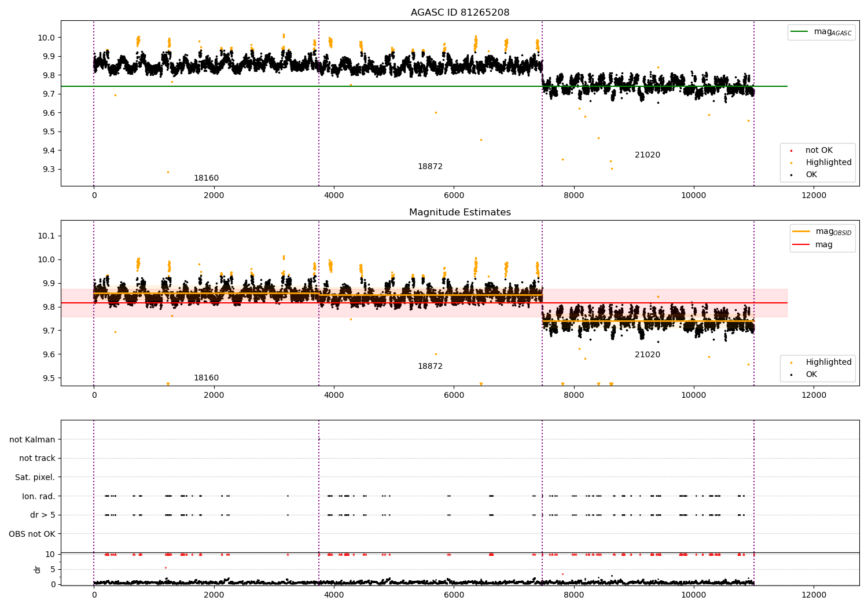Click the "OK" entry in the Magnitude Estimates legend
Image resolution: width=868 pixels, height=608 pixels.
click(x=811, y=375)
